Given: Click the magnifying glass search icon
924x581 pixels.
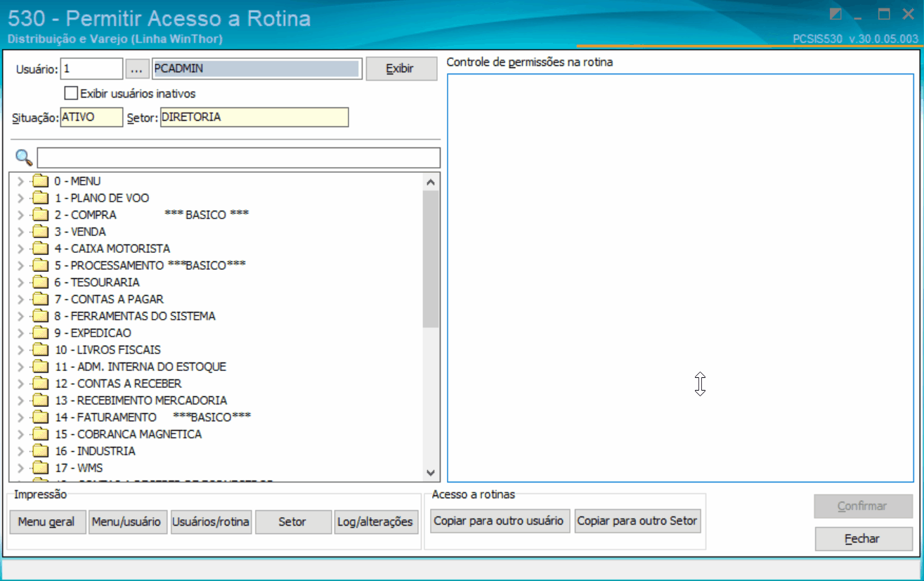Looking at the screenshot, I should (x=24, y=157).
